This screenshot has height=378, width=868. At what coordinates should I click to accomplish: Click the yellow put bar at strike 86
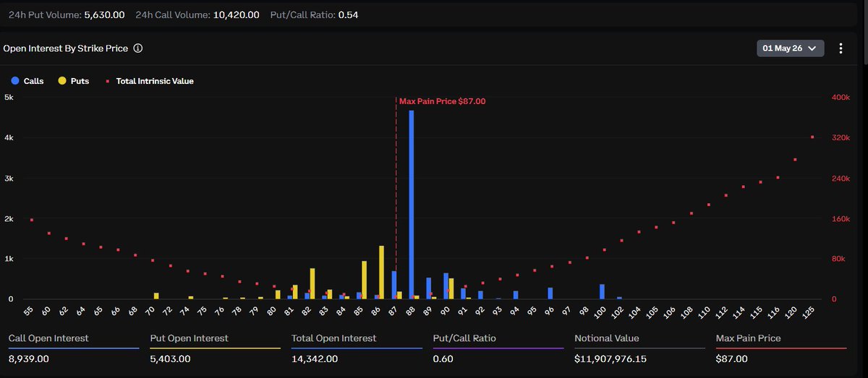click(x=381, y=272)
